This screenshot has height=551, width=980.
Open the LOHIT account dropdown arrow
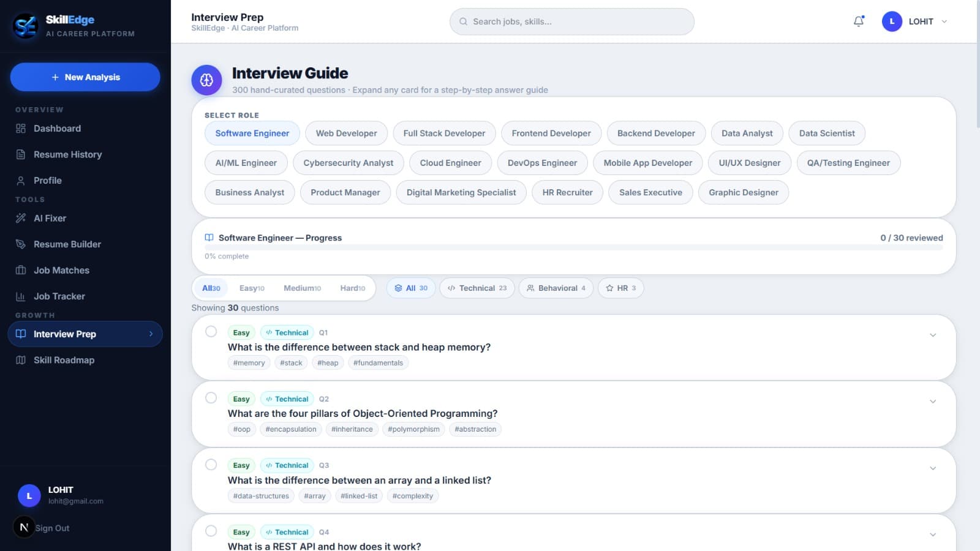(x=944, y=21)
